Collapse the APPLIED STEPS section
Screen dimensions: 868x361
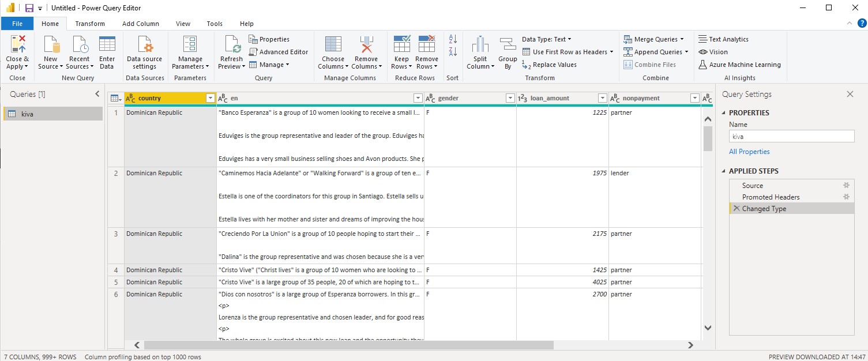pos(724,171)
